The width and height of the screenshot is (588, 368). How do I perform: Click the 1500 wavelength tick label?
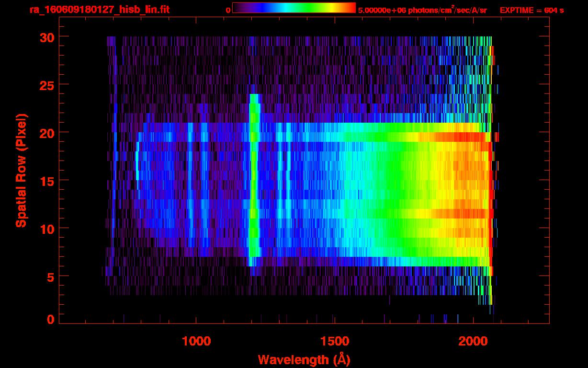(334, 341)
